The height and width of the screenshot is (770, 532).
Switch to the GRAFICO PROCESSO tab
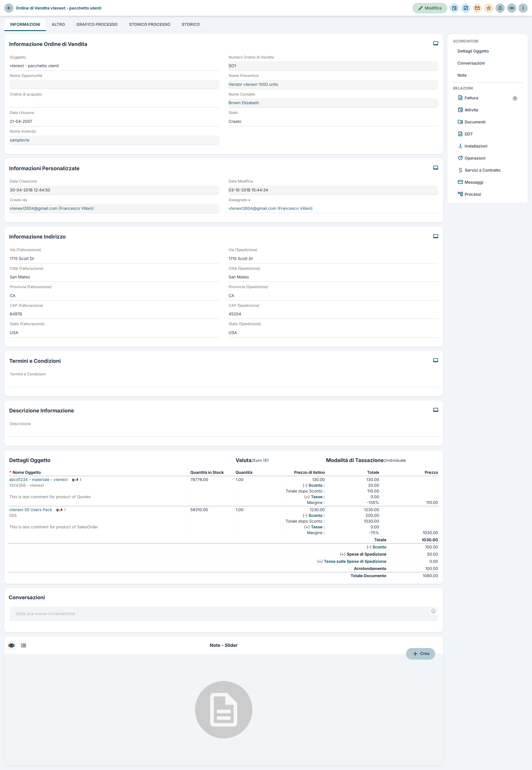97,24
